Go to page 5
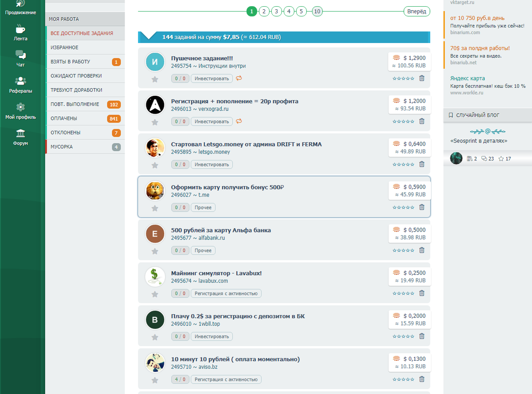This screenshot has width=532, height=394. point(301,11)
